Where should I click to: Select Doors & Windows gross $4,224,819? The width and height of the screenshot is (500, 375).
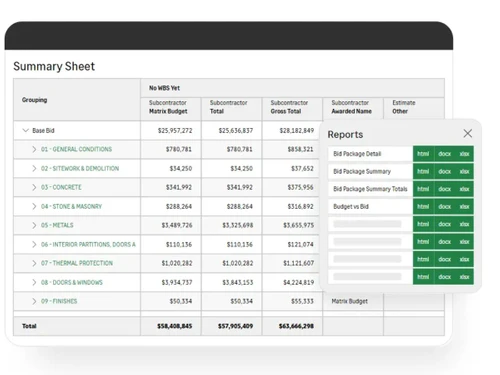click(x=299, y=282)
